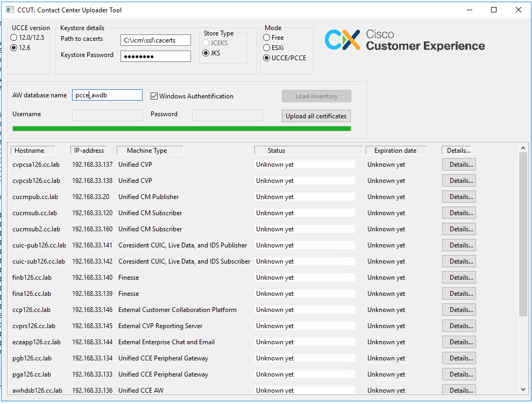This screenshot has width=532, height=404.
Task: Click Status field for finb126.cc.lab
Action: coord(304,278)
